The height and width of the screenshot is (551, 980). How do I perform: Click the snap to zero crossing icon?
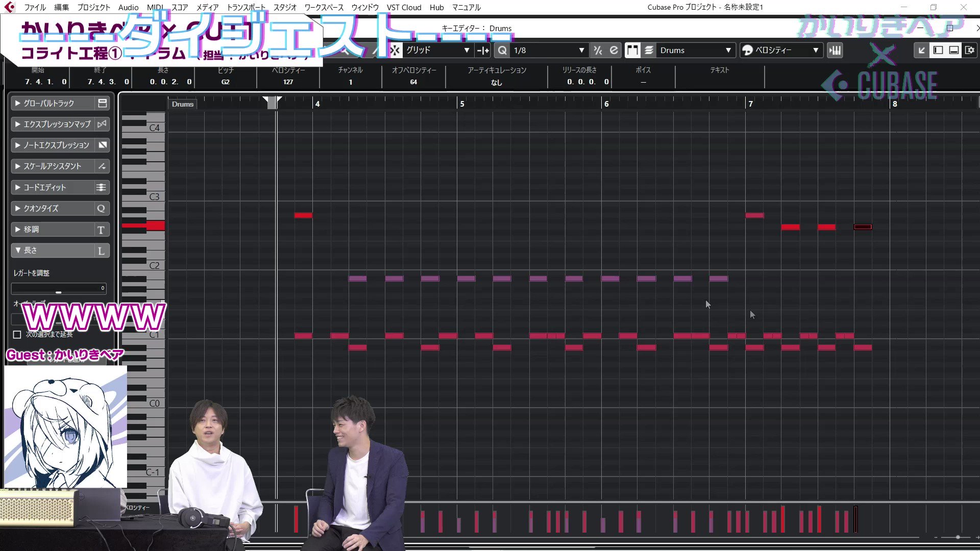pyautogui.click(x=483, y=50)
